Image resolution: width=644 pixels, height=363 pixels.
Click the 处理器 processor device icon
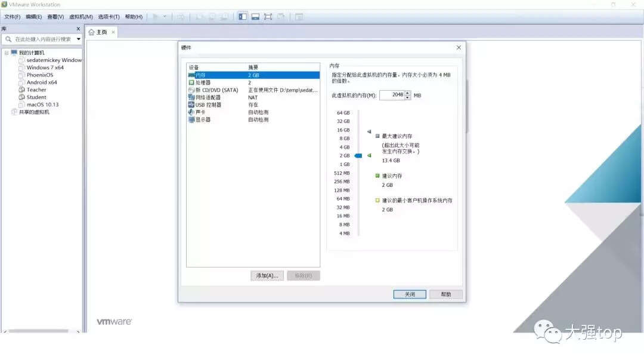click(191, 82)
